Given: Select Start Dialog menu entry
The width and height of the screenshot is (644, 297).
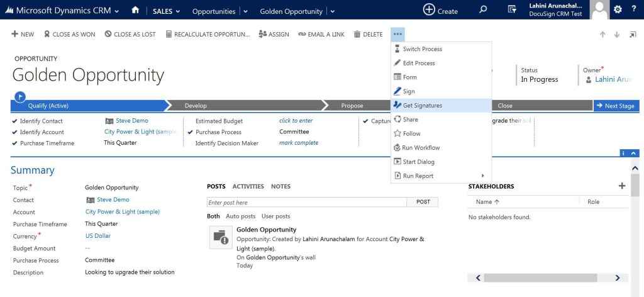Looking at the screenshot, I should coord(441,162).
